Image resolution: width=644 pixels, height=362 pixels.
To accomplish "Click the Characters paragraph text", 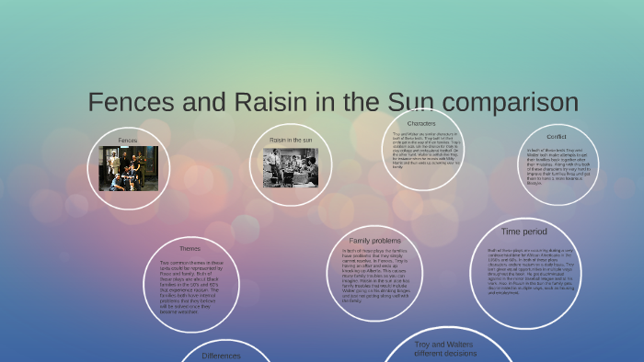I will pos(426,151).
